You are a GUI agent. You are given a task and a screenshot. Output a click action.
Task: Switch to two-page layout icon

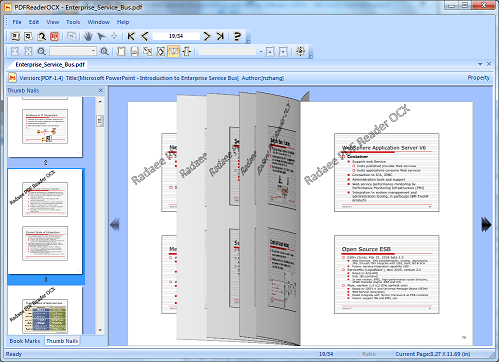click(147, 51)
